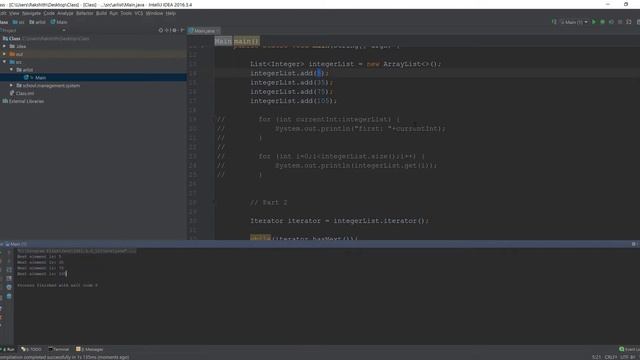Screen dimensions: 640x360
Task: Click the Run with Coverage icon
Action: click(611, 22)
